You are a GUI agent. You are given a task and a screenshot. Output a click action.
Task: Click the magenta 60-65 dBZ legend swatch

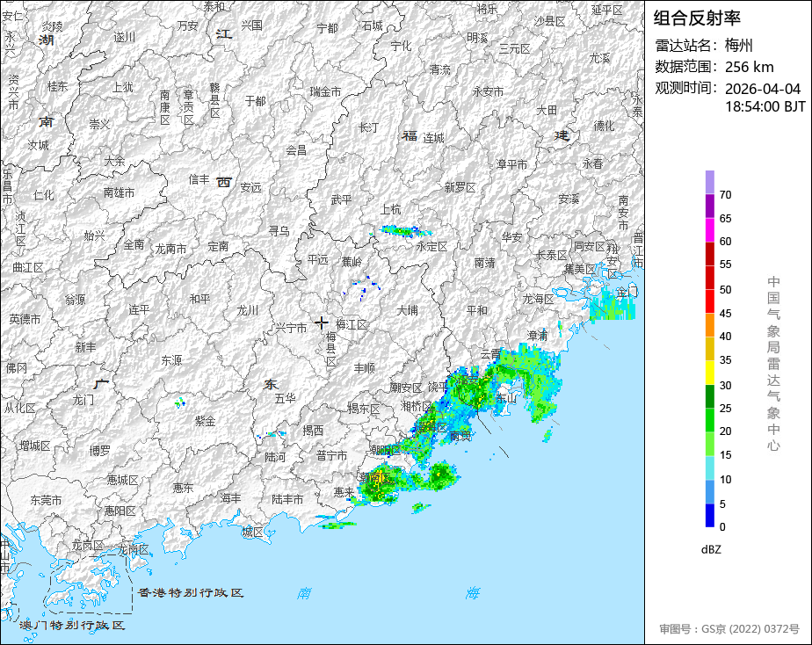709,230
